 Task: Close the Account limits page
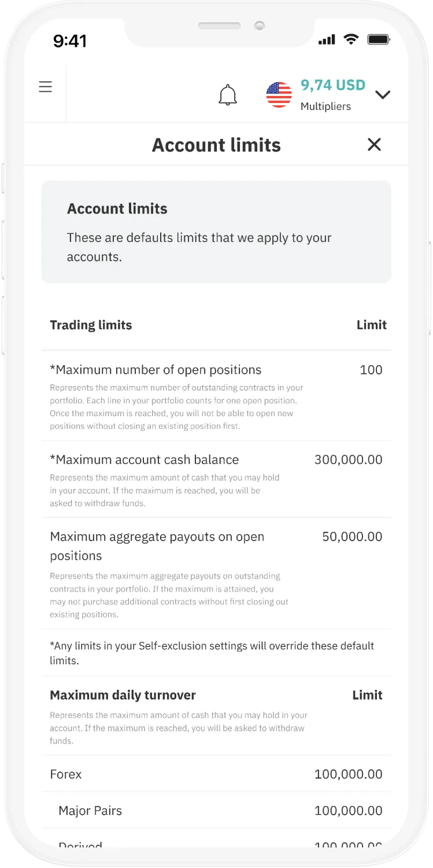[374, 145]
